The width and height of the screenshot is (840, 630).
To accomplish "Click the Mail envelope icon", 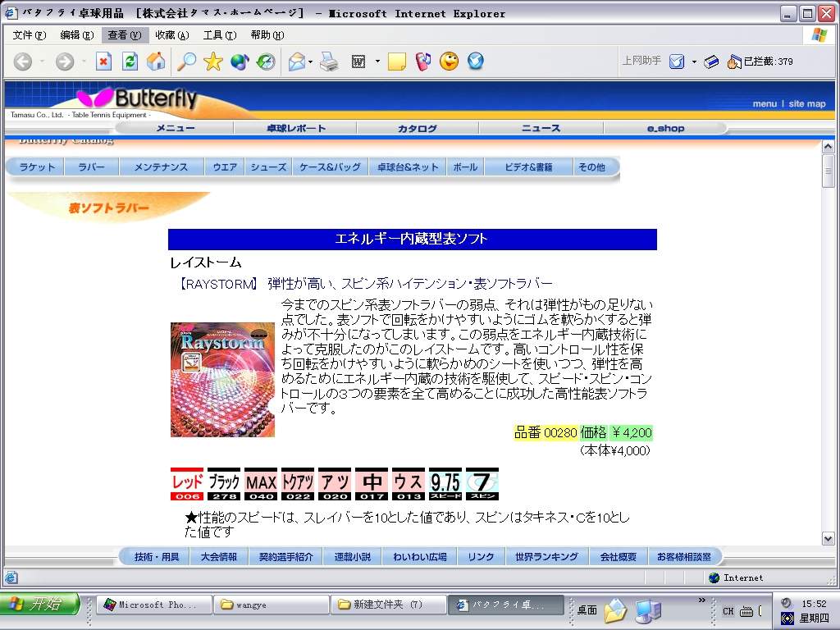I will point(297,62).
